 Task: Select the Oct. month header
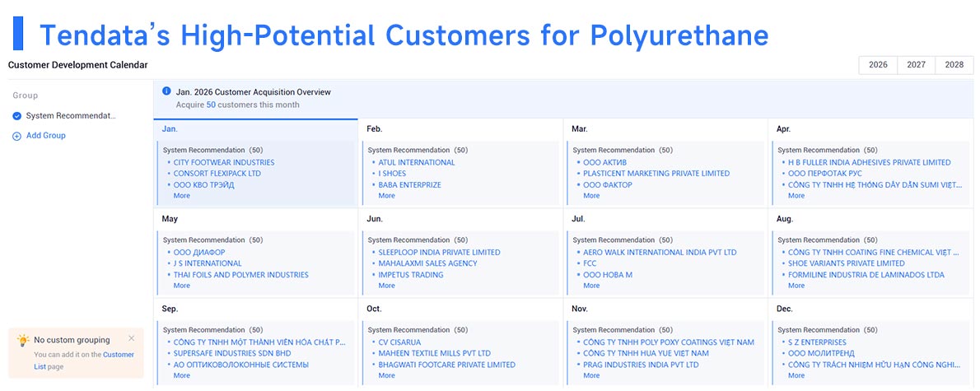click(x=374, y=310)
